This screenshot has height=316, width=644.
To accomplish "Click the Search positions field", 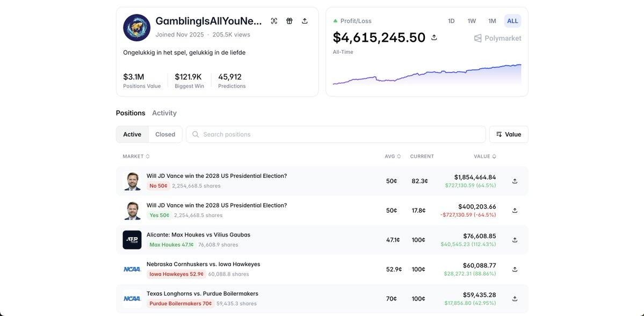I will point(336,134).
